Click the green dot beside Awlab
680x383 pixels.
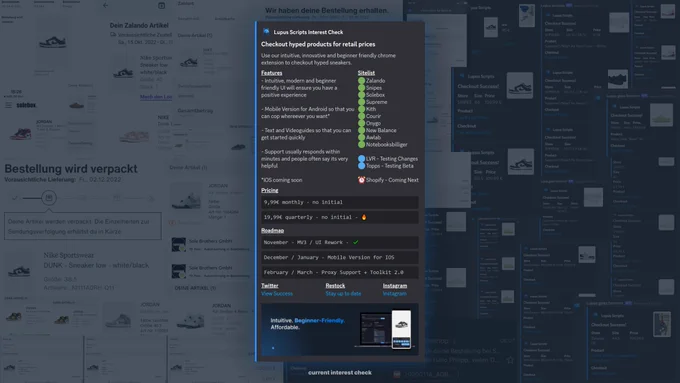tap(361, 137)
